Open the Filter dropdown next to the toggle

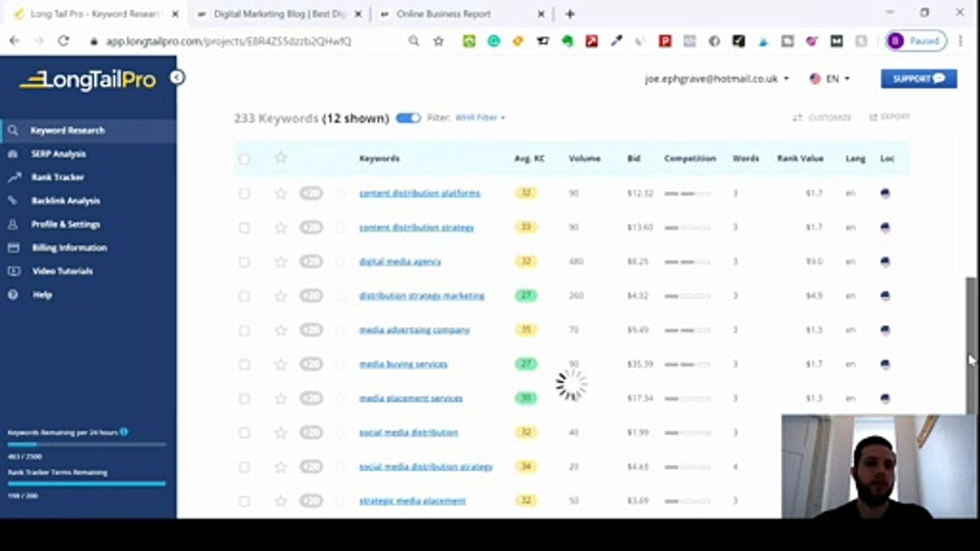pyautogui.click(x=480, y=118)
